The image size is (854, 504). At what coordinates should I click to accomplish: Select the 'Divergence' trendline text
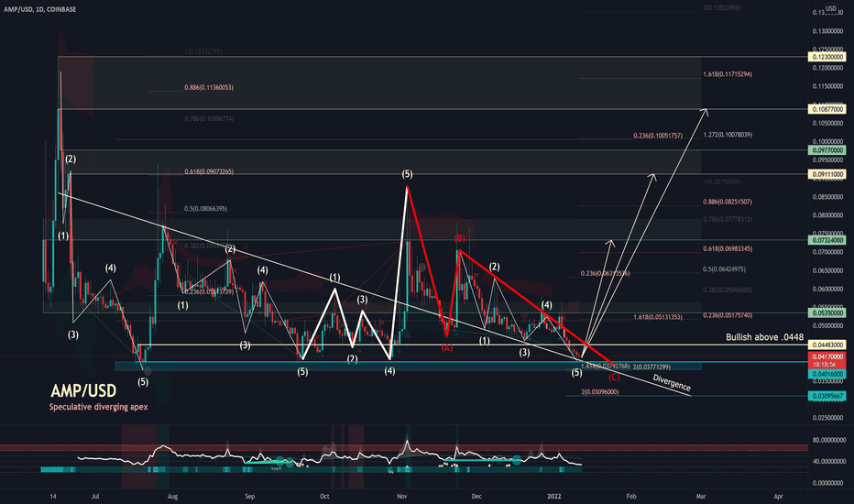[x=672, y=383]
